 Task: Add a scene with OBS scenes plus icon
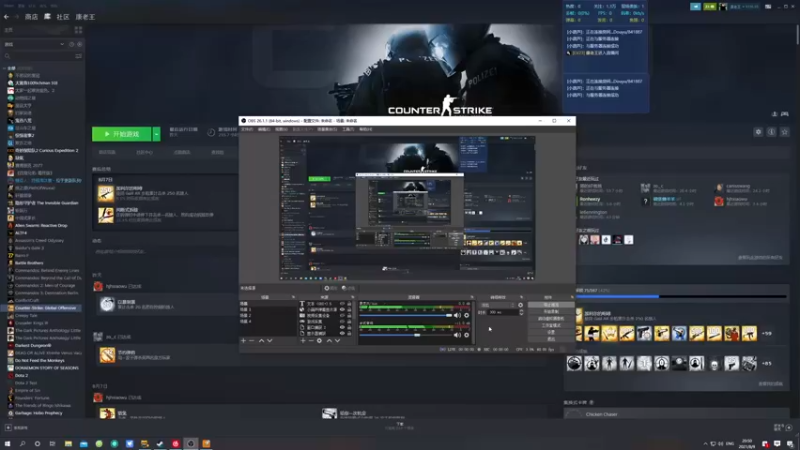[x=243, y=340]
